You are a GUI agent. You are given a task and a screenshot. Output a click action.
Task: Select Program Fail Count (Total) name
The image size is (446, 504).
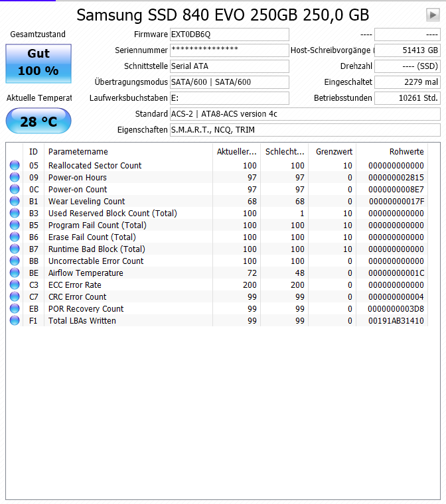coord(98,225)
